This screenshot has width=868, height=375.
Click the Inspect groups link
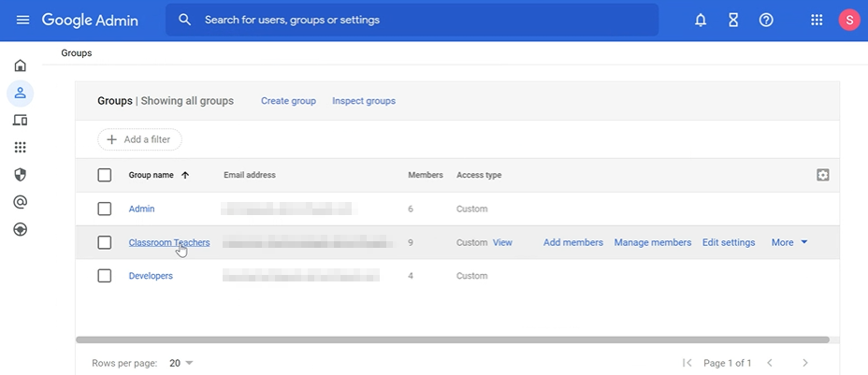tap(364, 101)
